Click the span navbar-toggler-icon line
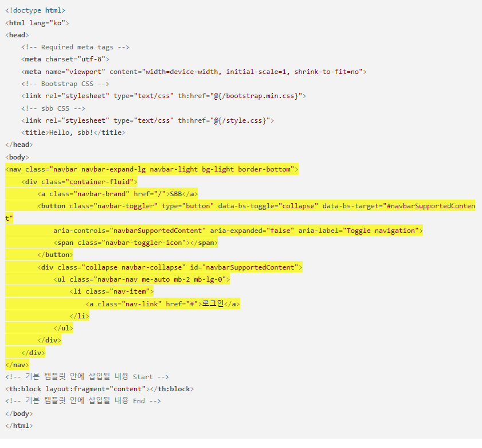Screen dimensions: 482x448 (x=136, y=243)
